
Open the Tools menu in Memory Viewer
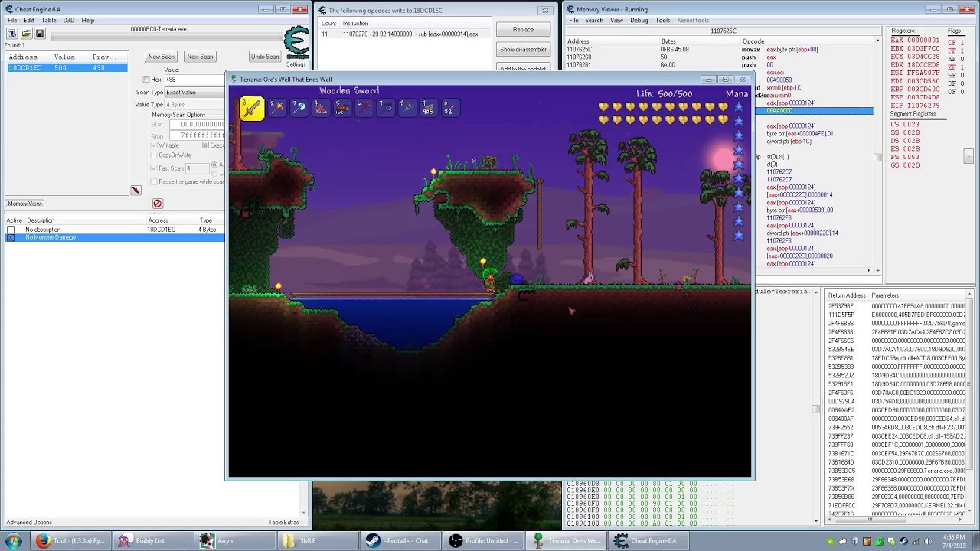click(663, 21)
